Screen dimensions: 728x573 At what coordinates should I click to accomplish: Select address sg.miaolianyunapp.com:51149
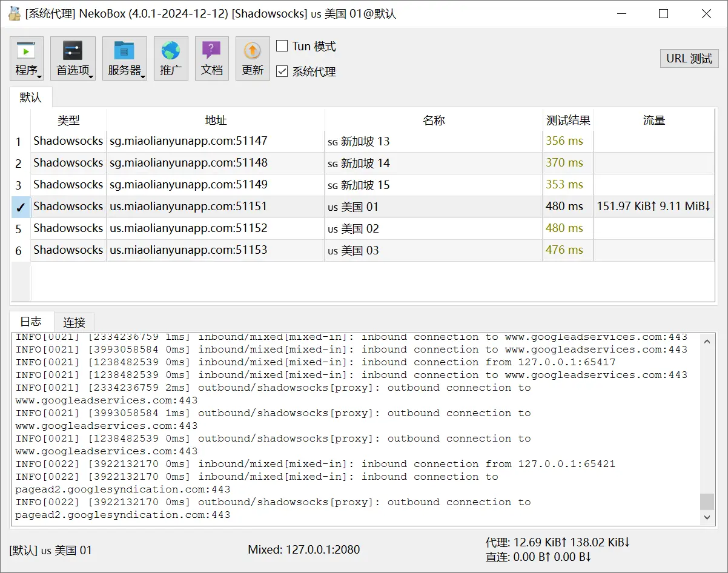216,185
